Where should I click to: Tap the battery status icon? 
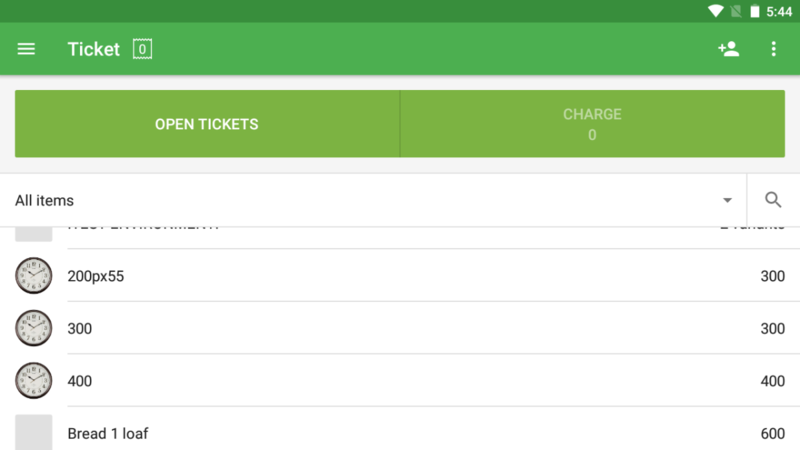click(755, 11)
